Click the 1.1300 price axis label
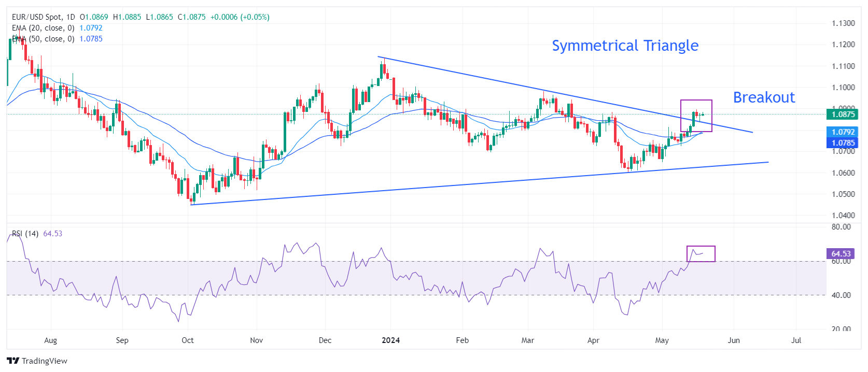This screenshot has height=372, width=868. 843,23
